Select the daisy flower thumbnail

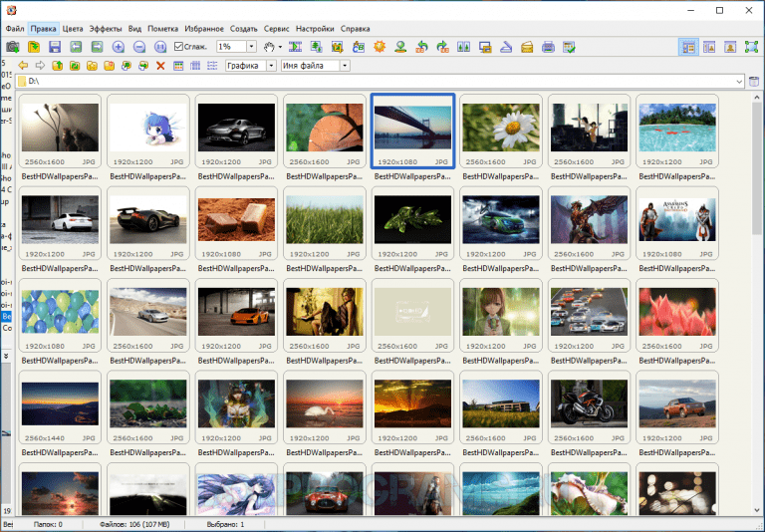[x=500, y=129]
